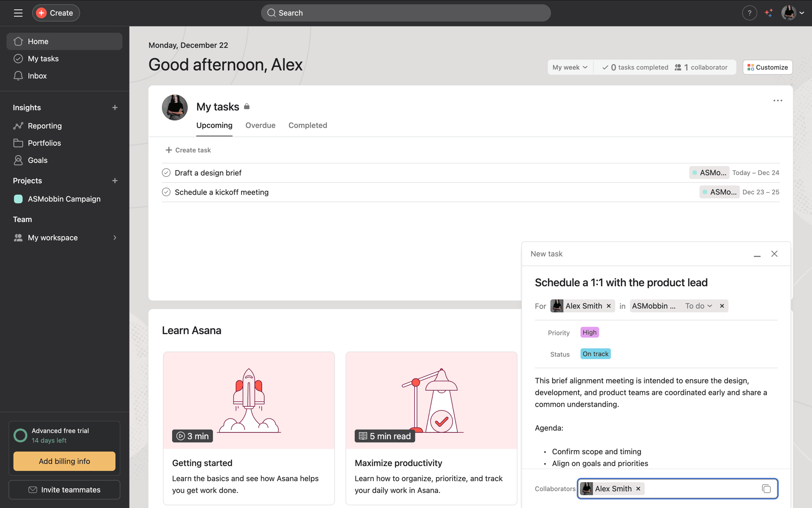Screen dimensions: 812x508
Task: Click Add billing info button
Action: pyautogui.click(x=64, y=461)
